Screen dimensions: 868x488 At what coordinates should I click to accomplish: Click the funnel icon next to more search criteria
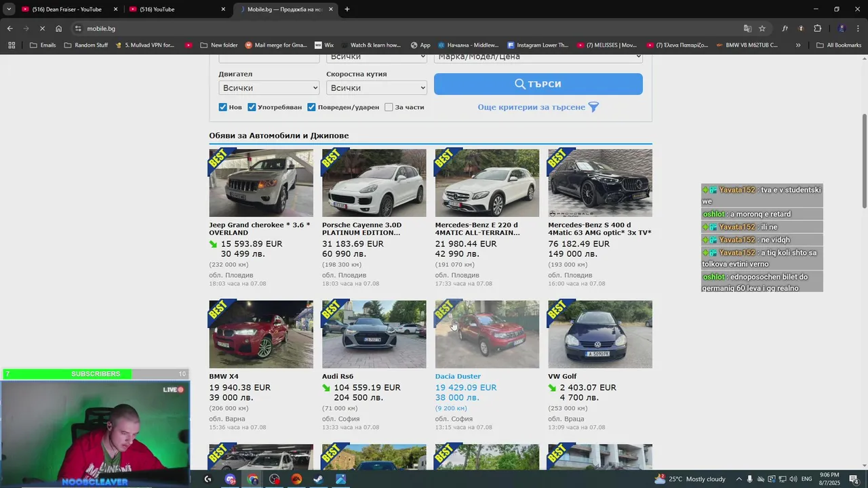click(x=593, y=107)
